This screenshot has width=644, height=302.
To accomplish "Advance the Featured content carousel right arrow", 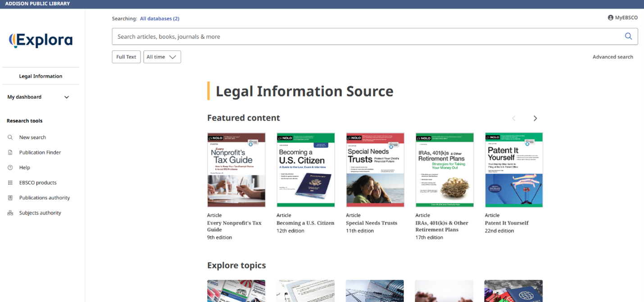I will coord(535,118).
